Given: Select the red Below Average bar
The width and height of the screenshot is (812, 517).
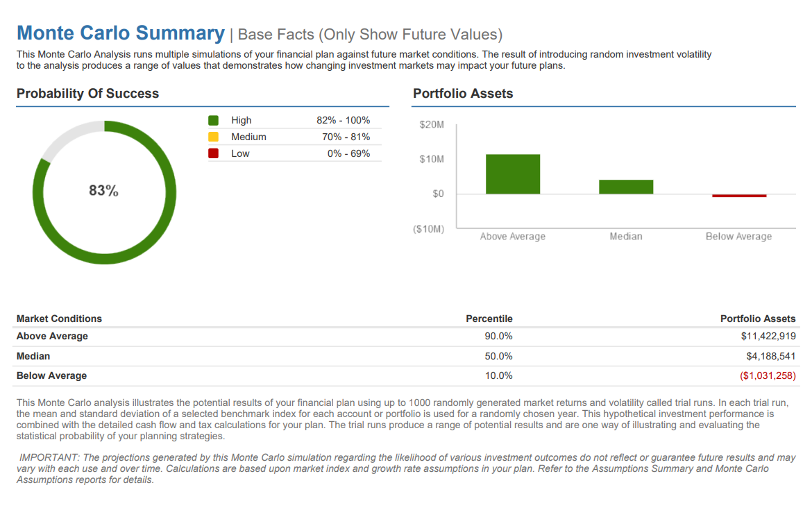Looking at the screenshot, I should click(739, 196).
